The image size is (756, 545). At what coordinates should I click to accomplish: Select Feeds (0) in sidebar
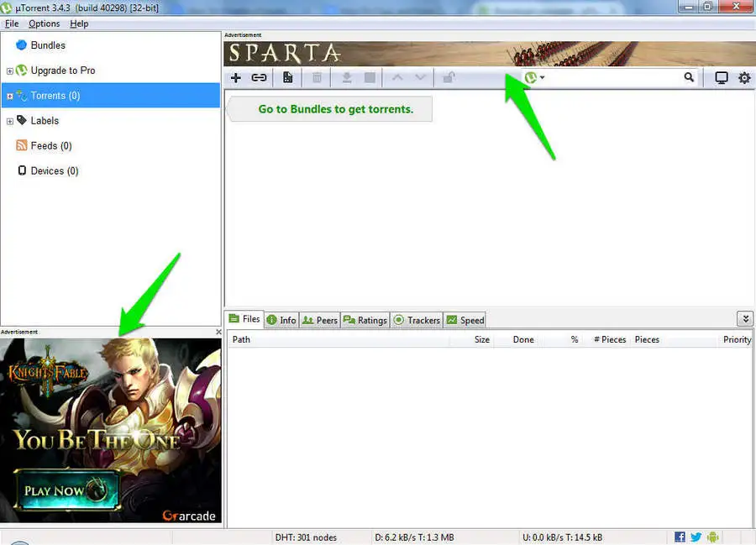51,145
